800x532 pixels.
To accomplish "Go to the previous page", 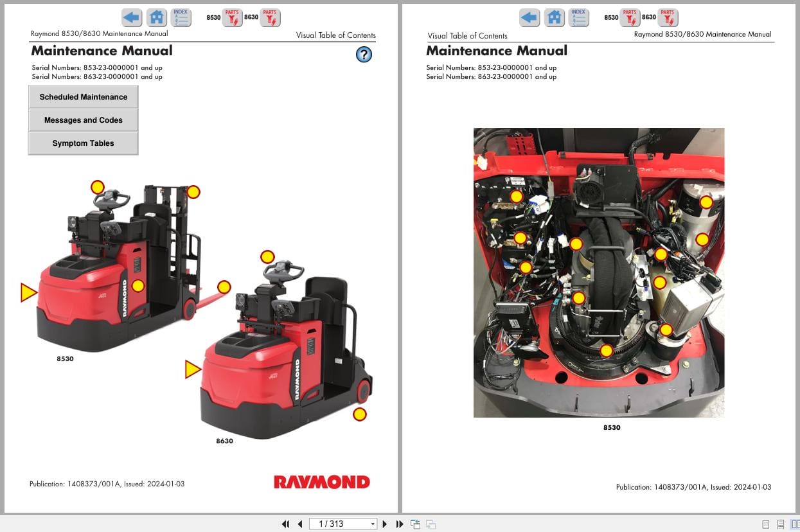I will pyautogui.click(x=300, y=524).
